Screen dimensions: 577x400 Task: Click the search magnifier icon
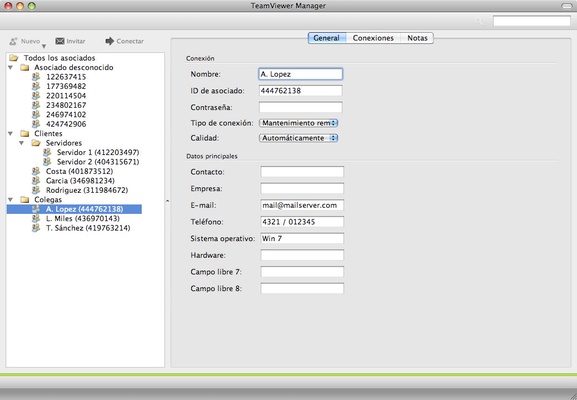[480, 21]
